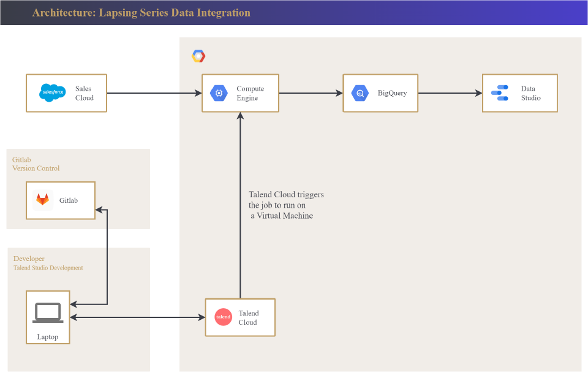This screenshot has width=588, height=378.
Task: Select the 'Compute Engine' text label
Action: coord(250,93)
